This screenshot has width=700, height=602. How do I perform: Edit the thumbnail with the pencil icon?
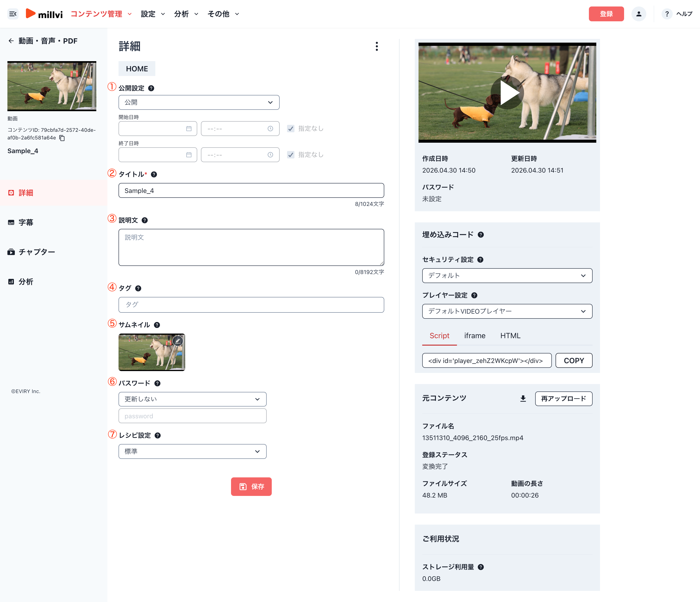tap(178, 341)
